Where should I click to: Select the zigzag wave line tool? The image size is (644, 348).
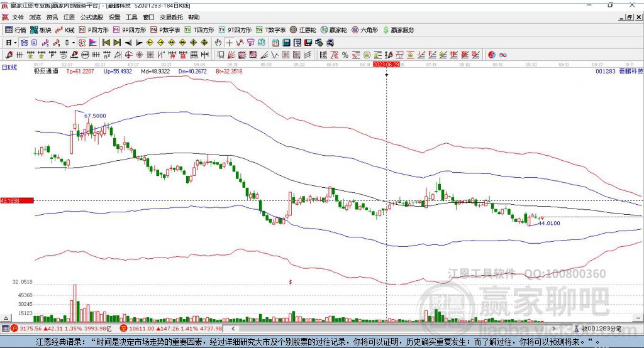coord(274,55)
